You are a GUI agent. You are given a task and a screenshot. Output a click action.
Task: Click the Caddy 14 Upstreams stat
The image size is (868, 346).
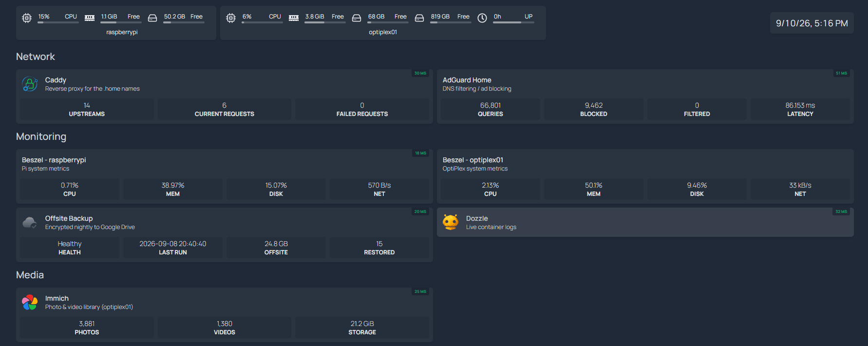tap(87, 109)
